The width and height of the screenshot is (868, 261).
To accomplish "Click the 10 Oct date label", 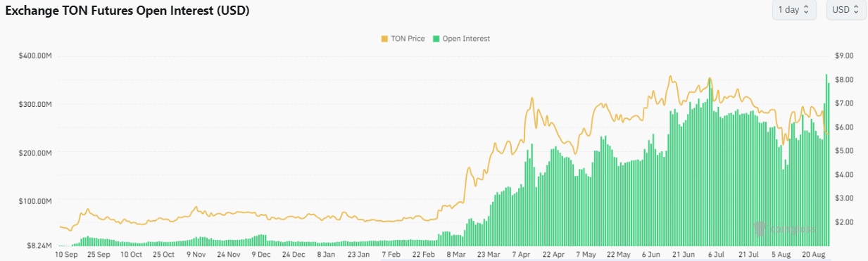I will pos(131,255).
